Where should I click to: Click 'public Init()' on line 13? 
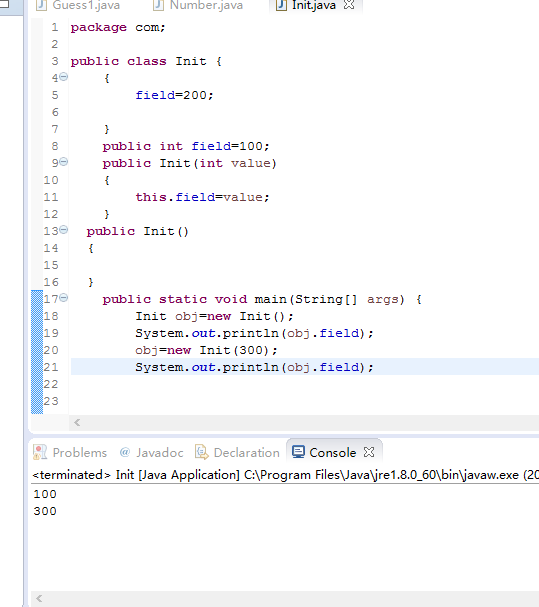tap(137, 231)
